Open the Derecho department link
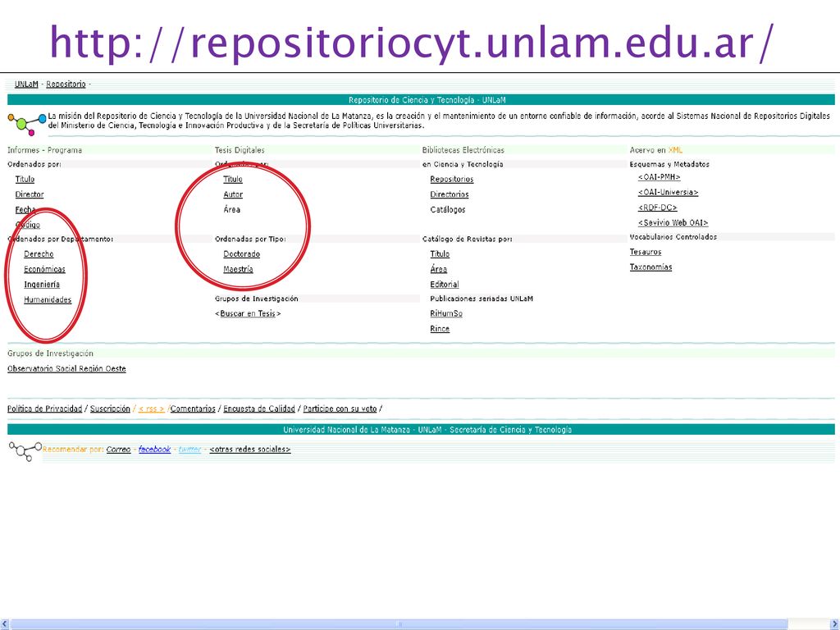840x630 pixels. coord(39,254)
